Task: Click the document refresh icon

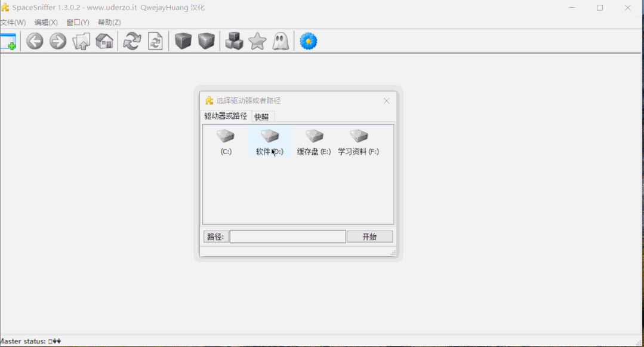Action: (155, 41)
